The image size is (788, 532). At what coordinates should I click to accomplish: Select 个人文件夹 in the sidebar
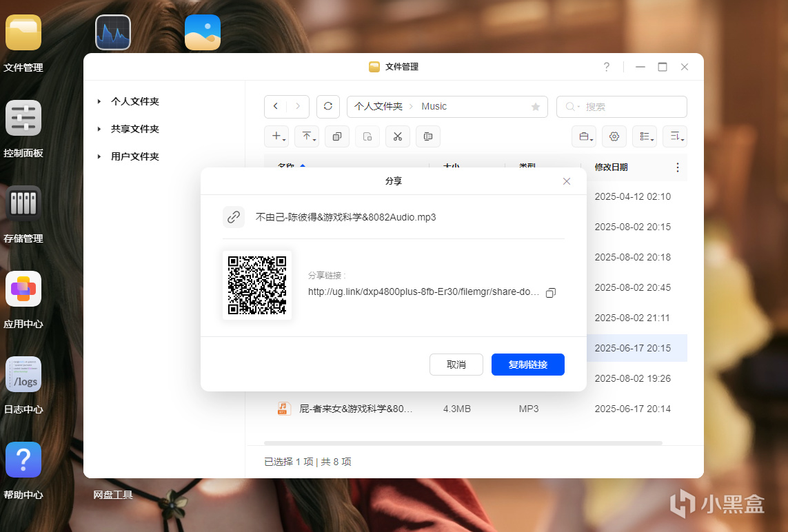point(134,101)
